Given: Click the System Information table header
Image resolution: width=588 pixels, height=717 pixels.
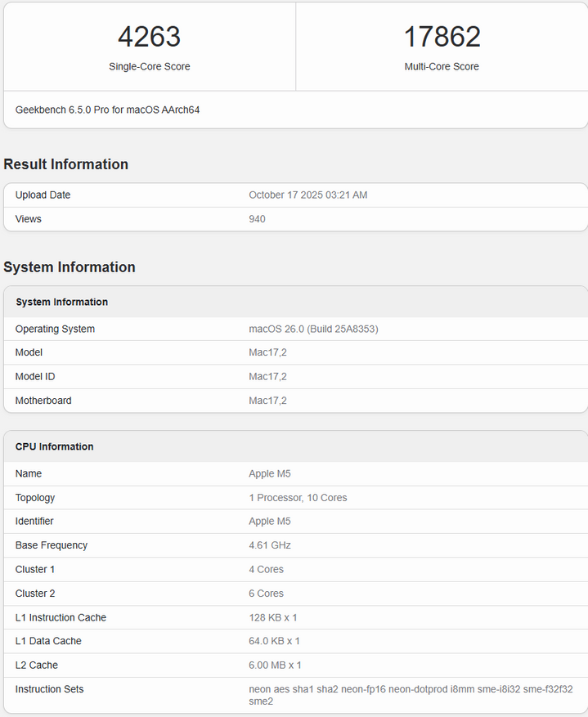Looking at the screenshot, I should pyautogui.click(x=61, y=302).
